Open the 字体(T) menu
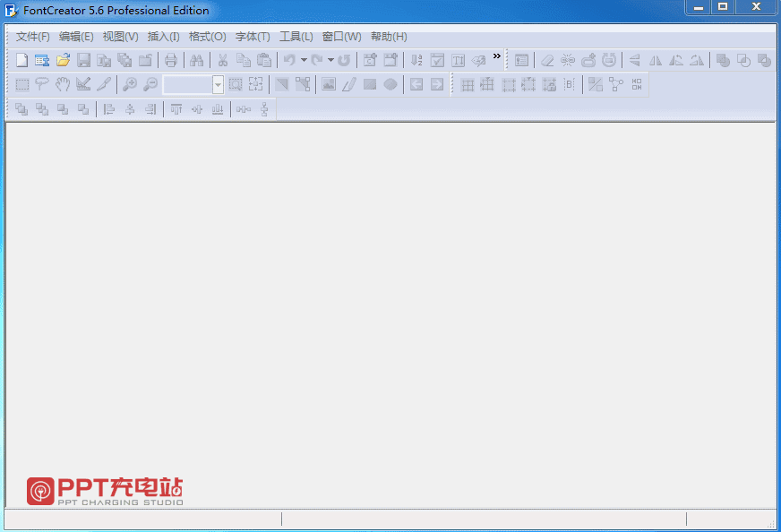 [x=253, y=37]
